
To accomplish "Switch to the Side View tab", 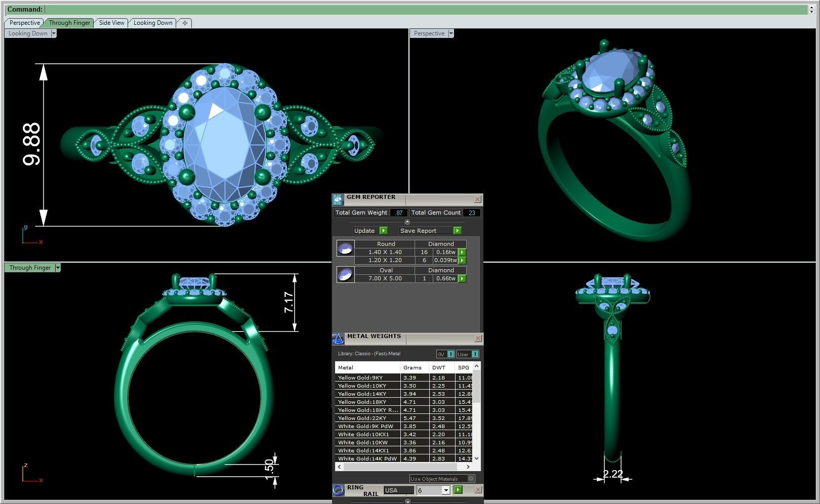I will click(x=111, y=23).
